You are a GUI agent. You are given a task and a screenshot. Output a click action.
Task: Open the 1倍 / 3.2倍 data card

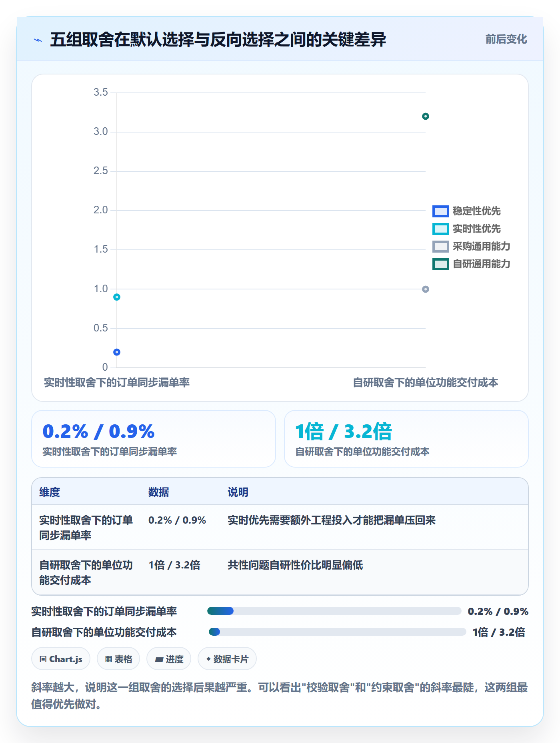pyautogui.click(x=406, y=439)
